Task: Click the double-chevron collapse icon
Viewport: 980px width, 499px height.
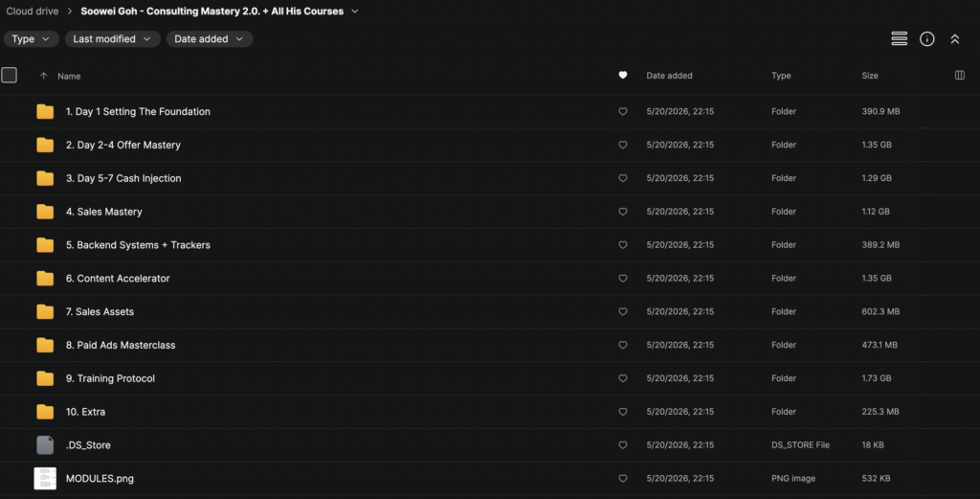Action: click(954, 38)
